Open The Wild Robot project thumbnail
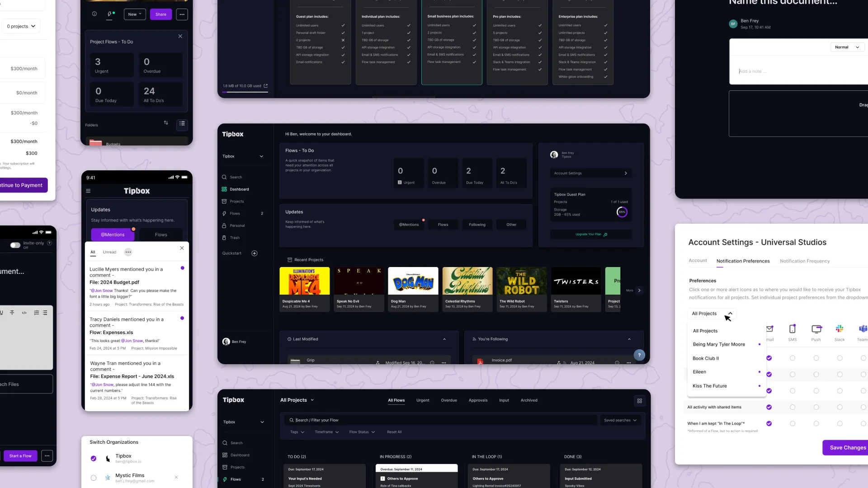This screenshot has width=868, height=488. click(x=522, y=281)
